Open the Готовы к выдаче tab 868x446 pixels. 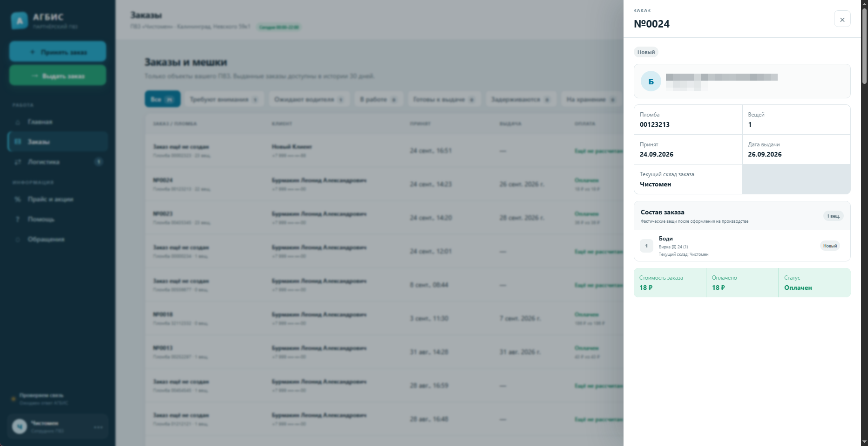(444, 99)
